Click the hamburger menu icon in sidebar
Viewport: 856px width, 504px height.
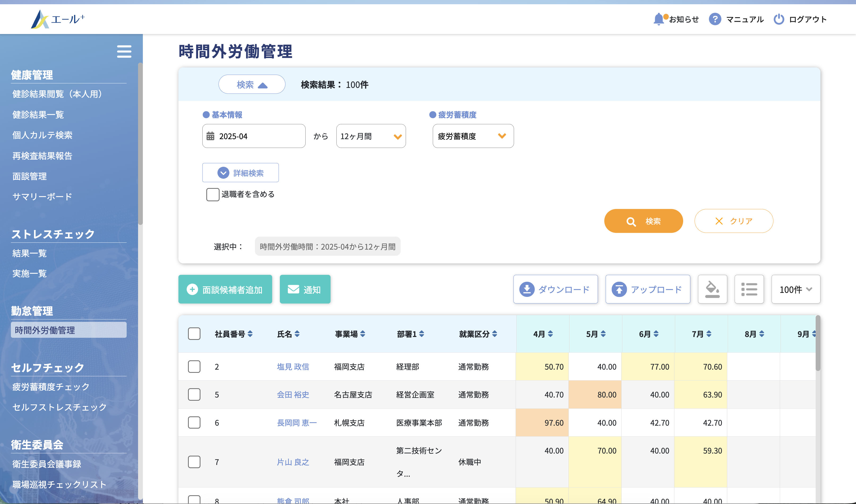click(124, 52)
